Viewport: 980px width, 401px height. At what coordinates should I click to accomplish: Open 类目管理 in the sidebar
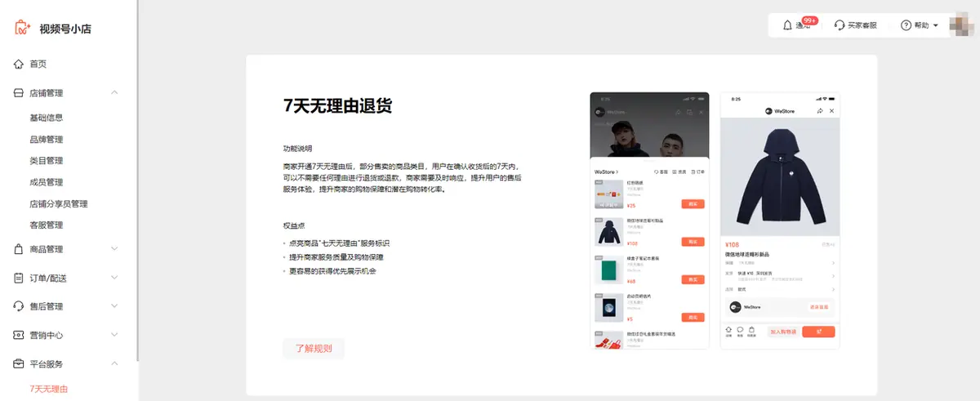47,161
